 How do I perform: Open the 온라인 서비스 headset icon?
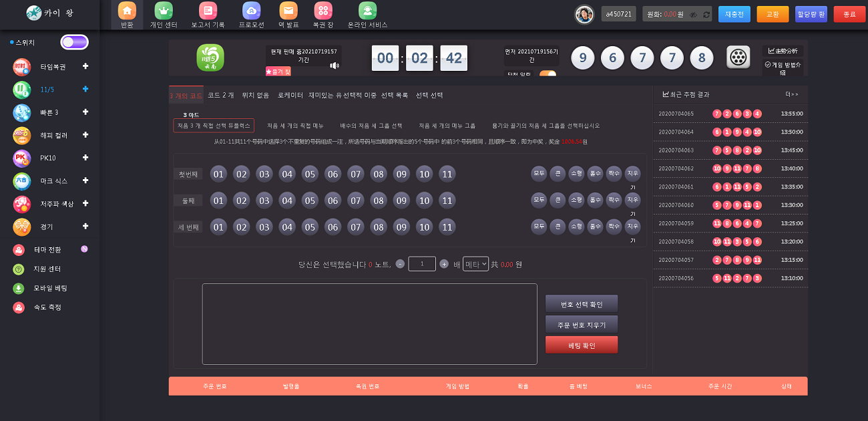point(367,11)
